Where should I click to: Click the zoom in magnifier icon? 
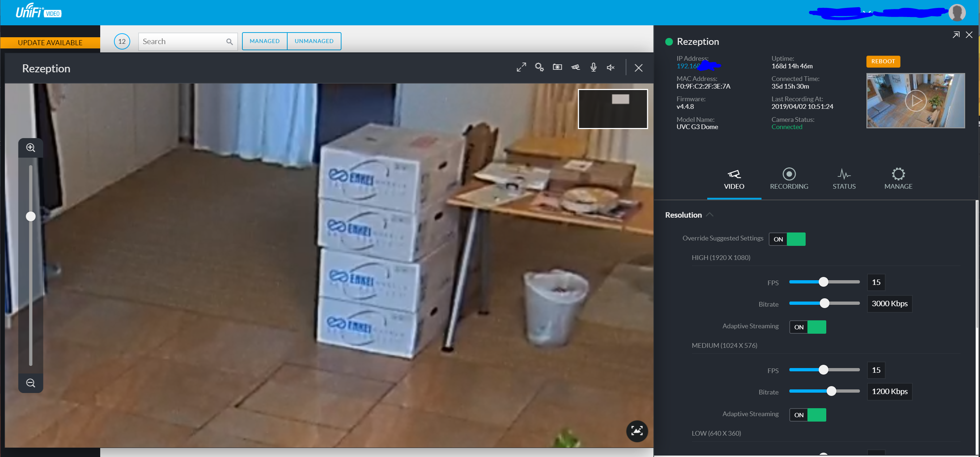coord(31,148)
